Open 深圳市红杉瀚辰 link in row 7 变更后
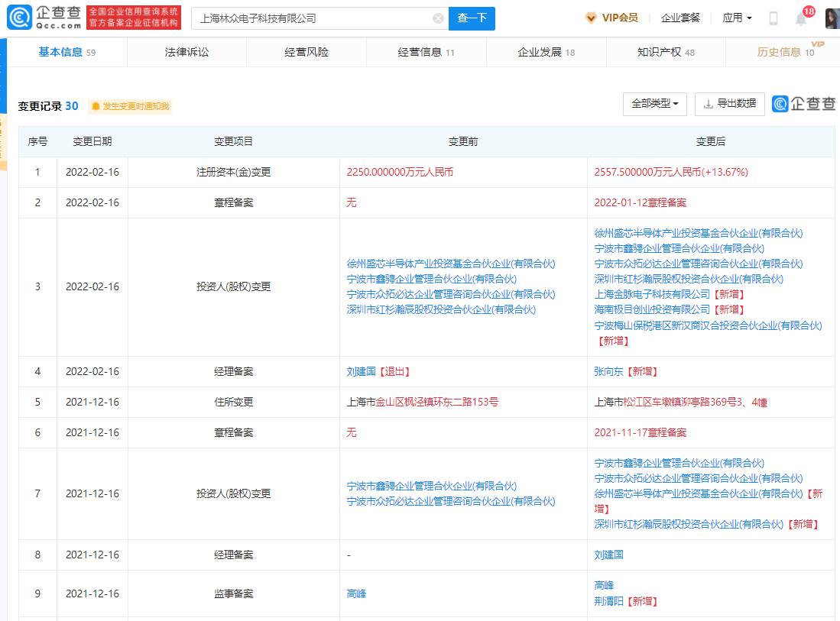This screenshot has height=621, width=840. click(x=689, y=525)
